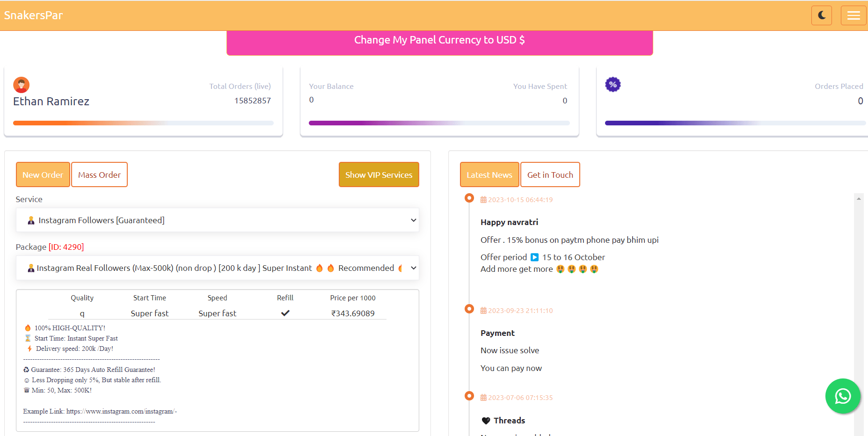The width and height of the screenshot is (868, 436).
Task: Click the news panel scrollbar up arrow
Action: (859, 199)
